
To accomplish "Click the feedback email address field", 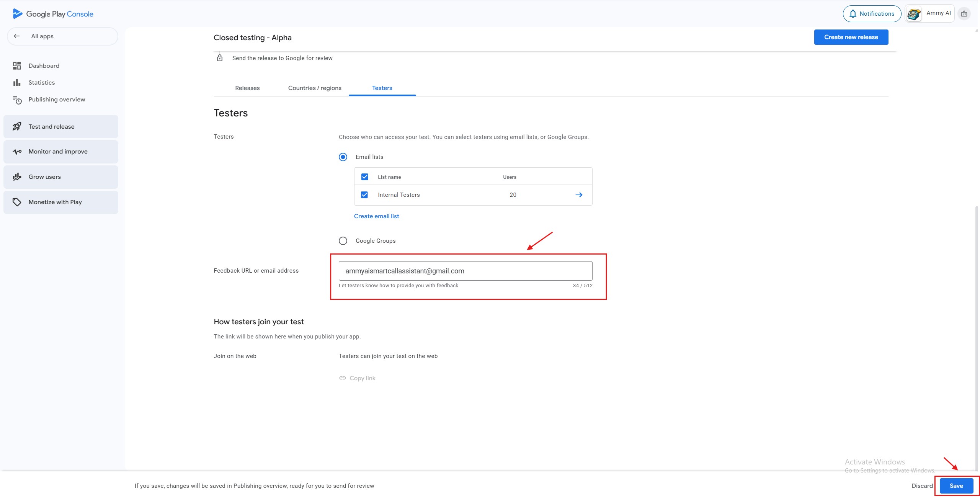I will pos(465,271).
